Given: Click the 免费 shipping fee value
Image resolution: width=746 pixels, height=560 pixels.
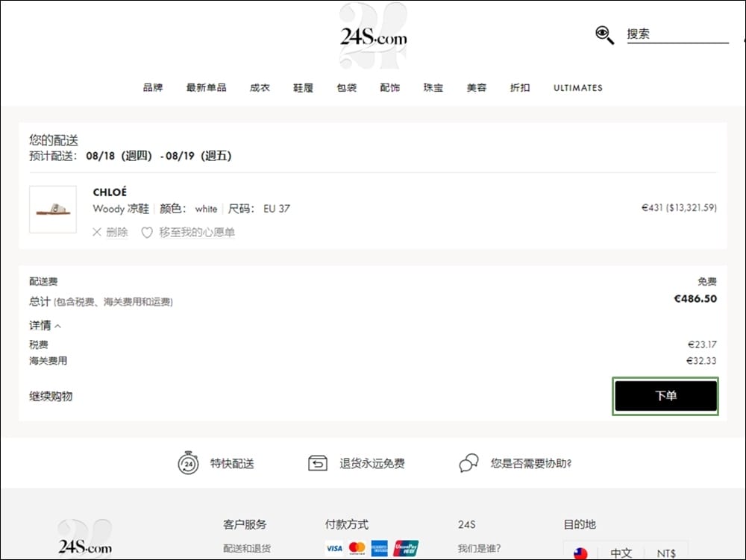Looking at the screenshot, I should click(707, 281).
